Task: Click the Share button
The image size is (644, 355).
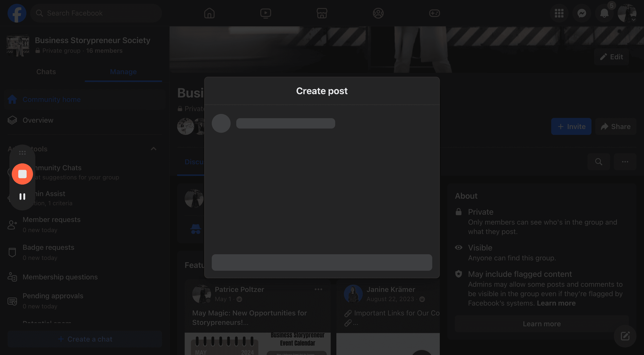Action: click(616, 126)
